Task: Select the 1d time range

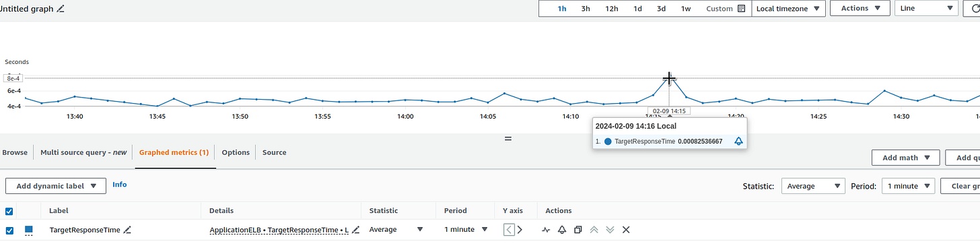Action: click(x=637, y=9)
